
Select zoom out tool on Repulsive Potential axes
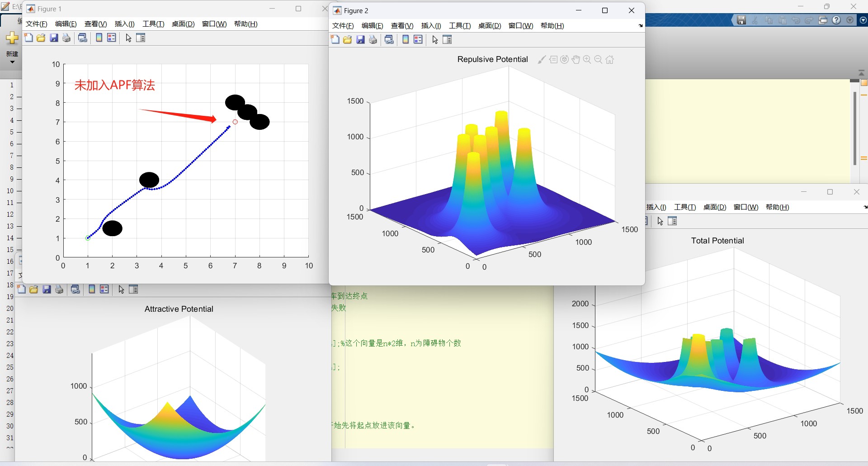click(x=598, y=60)
